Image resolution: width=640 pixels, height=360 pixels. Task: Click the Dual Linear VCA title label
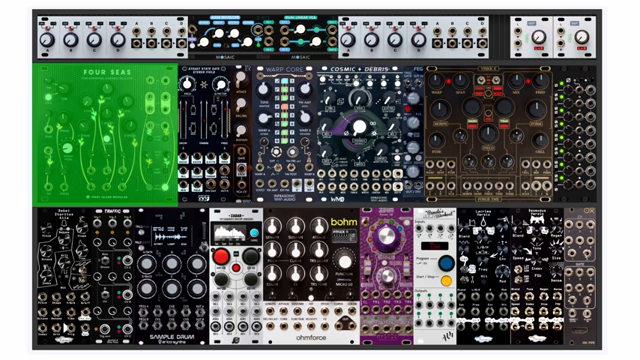click(300, 18)
